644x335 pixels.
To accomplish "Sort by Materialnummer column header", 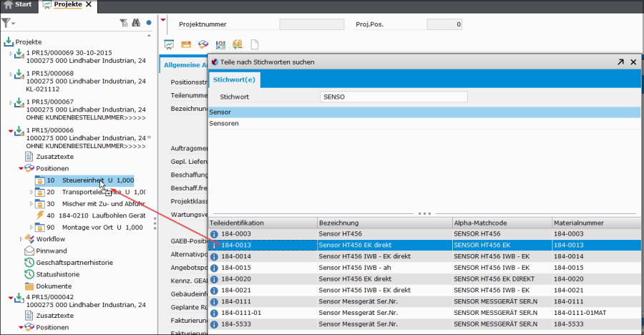I will (596, 223).
